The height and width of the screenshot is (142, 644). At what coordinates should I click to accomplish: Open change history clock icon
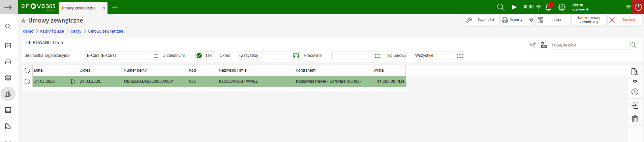point(635,92)
